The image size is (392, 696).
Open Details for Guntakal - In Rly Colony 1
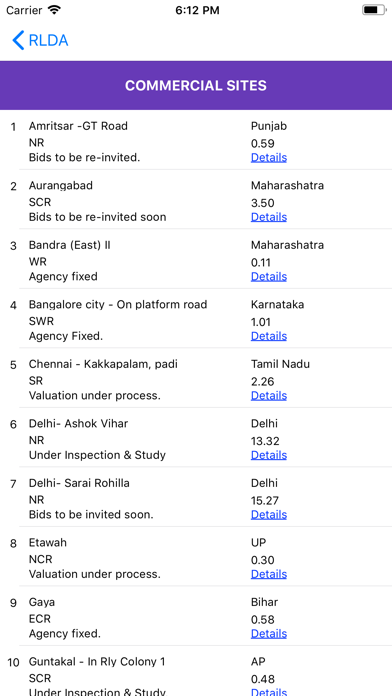point(269,692)
